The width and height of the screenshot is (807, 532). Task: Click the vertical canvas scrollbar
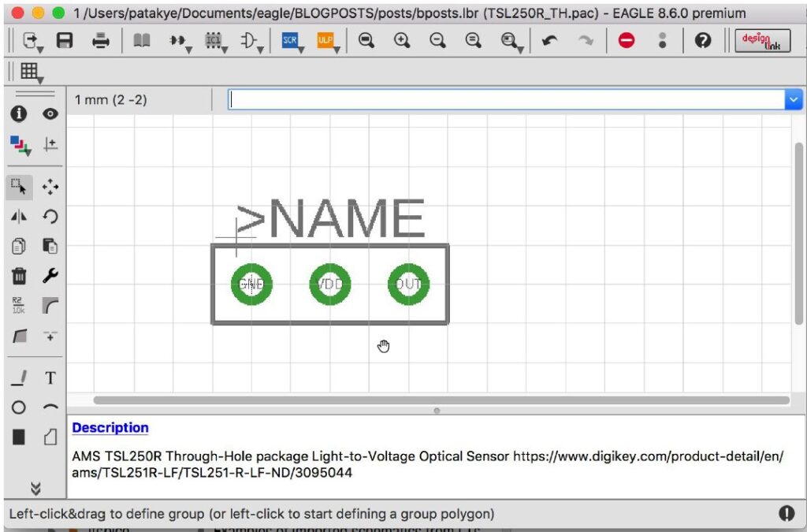[799, 234]
